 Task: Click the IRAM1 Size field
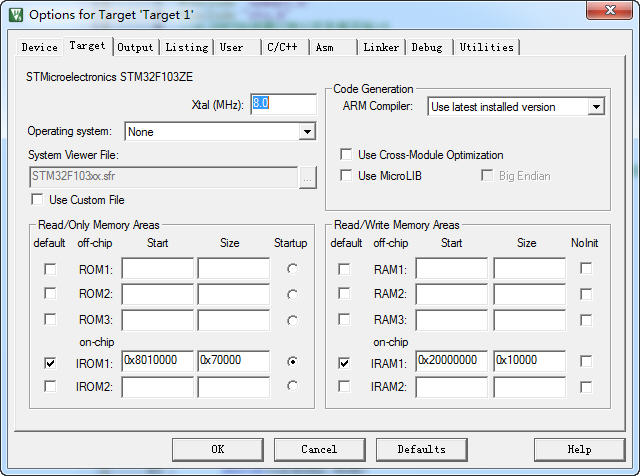click(529, 361)
